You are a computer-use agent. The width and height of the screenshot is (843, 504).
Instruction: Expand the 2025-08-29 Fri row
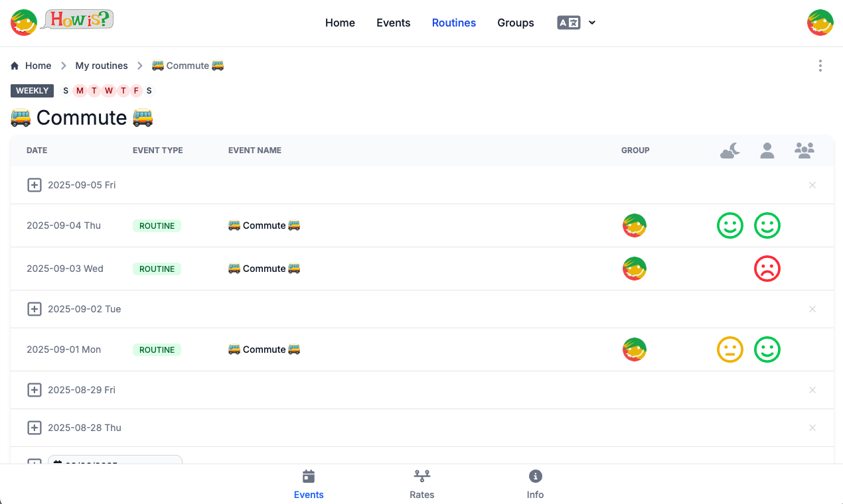tap(34, 390)
